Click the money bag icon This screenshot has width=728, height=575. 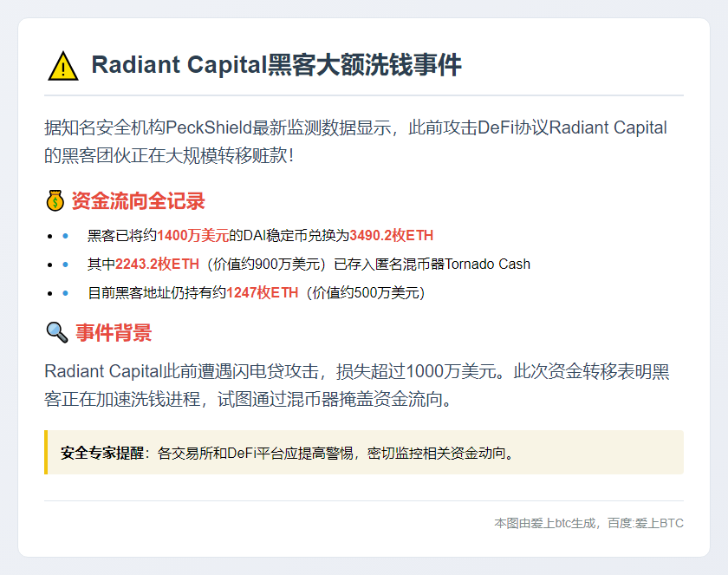55,202
